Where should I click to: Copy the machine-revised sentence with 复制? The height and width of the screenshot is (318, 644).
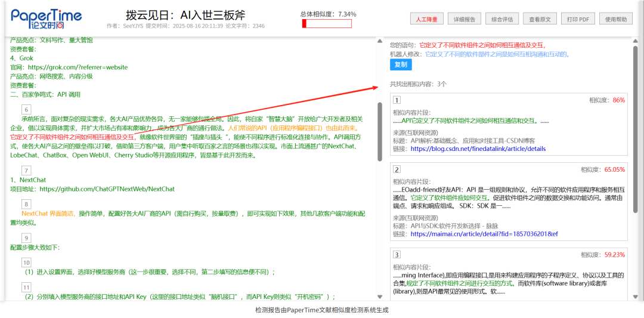[x=401, y=64]
